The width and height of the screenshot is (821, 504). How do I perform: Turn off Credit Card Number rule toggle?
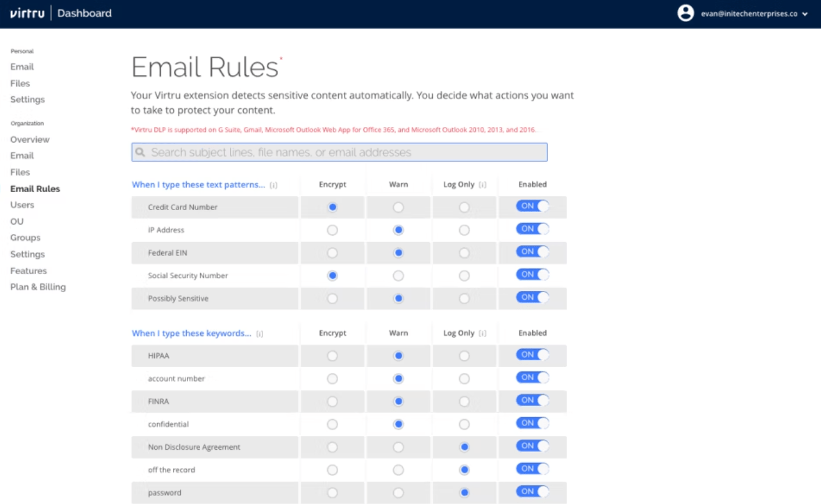(532, 206)
